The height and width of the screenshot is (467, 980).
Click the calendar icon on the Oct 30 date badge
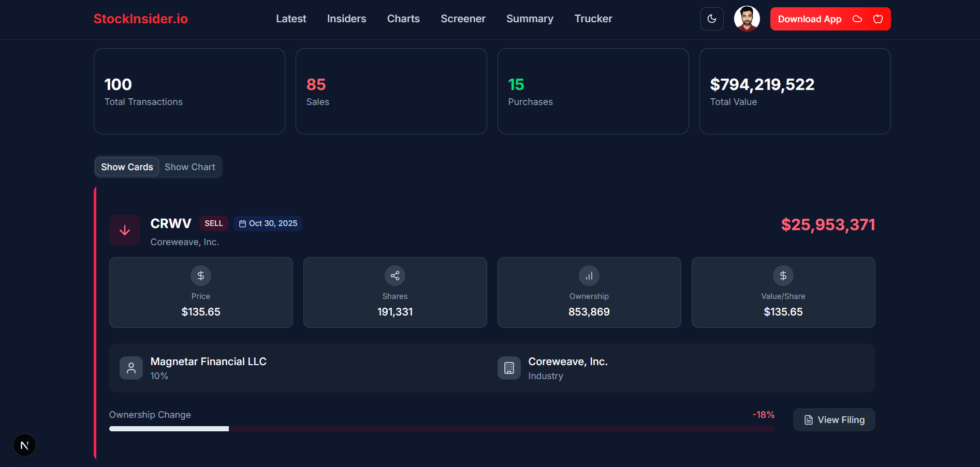point(242,223)
